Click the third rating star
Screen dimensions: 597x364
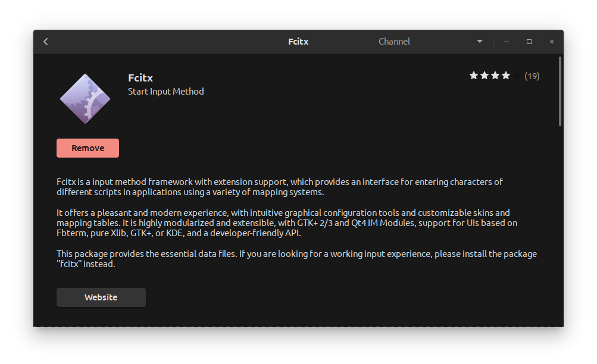pyautogui.click(x=495, y=76)
